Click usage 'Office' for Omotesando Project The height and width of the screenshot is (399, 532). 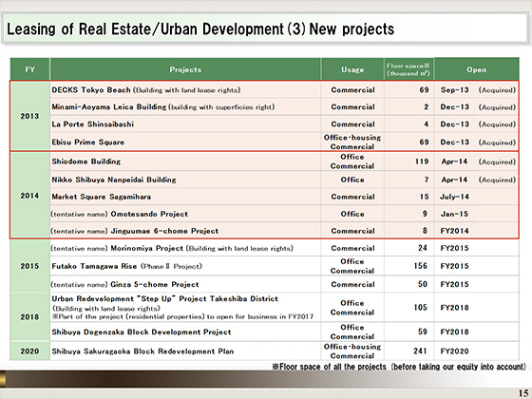(352, 214)
